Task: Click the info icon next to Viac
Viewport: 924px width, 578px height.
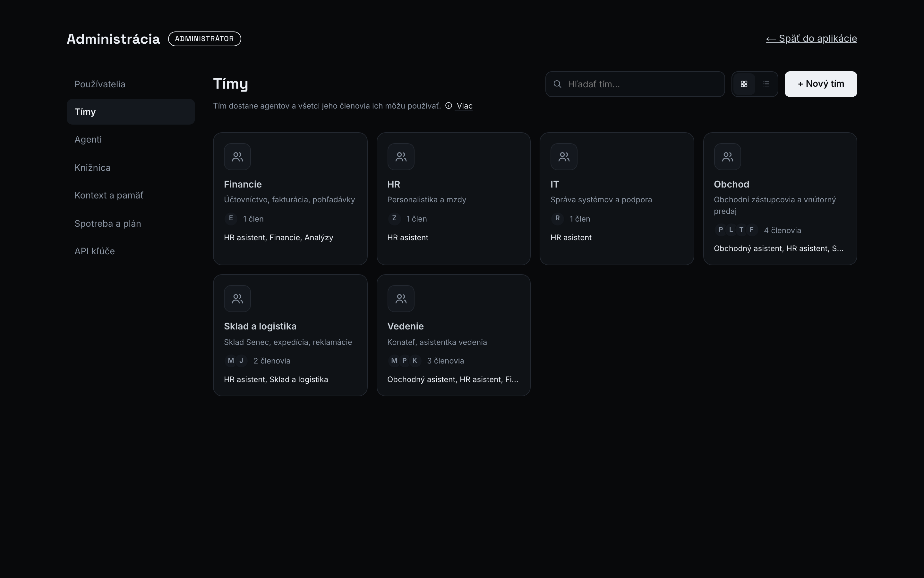Action: coord(449,106)
